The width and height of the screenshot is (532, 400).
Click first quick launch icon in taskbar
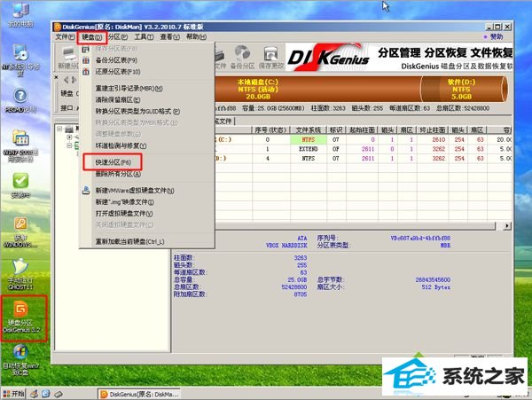click(34, 394)
